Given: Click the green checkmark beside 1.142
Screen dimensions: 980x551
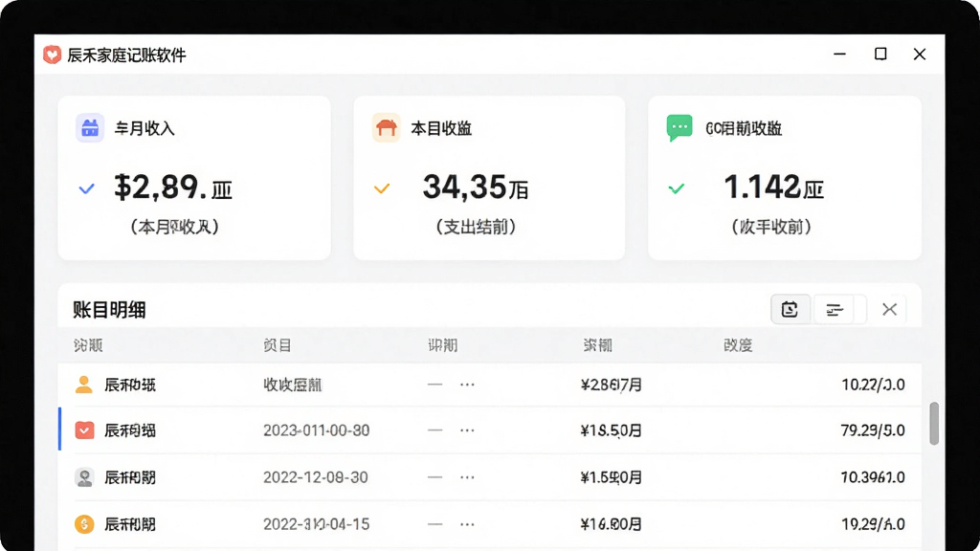Looking at the screenshot, I should click(677, 188).
